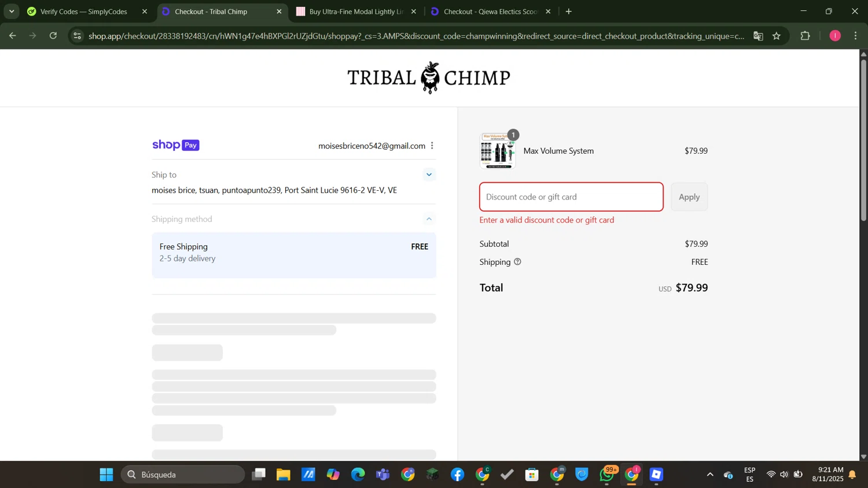Click the address bar URL

click(x=416, y=36)
